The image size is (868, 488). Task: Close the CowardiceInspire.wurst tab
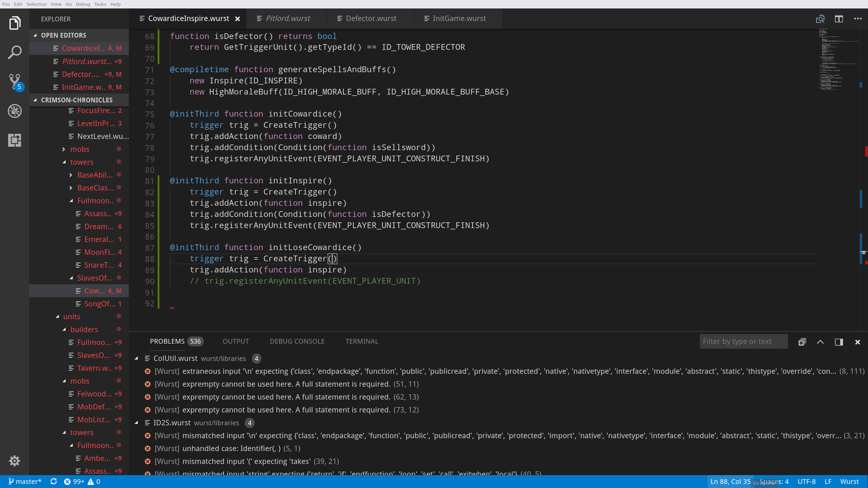coord(238,19)
